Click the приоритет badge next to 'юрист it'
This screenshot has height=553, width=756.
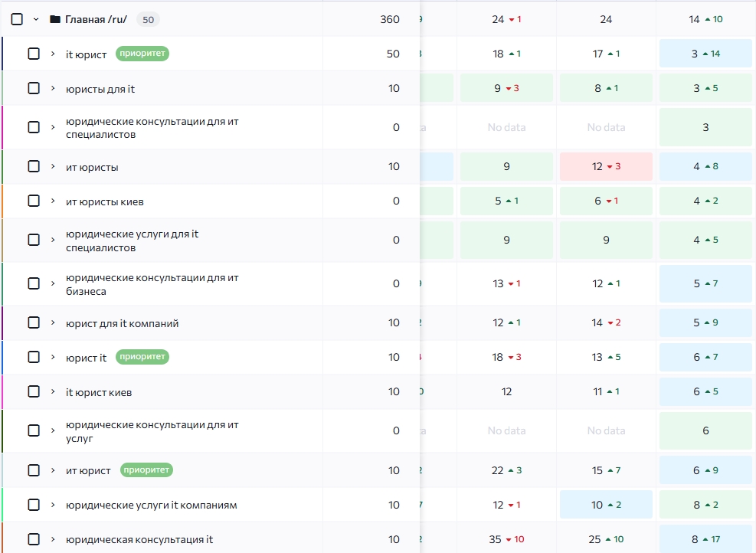[x=142, y=357]
